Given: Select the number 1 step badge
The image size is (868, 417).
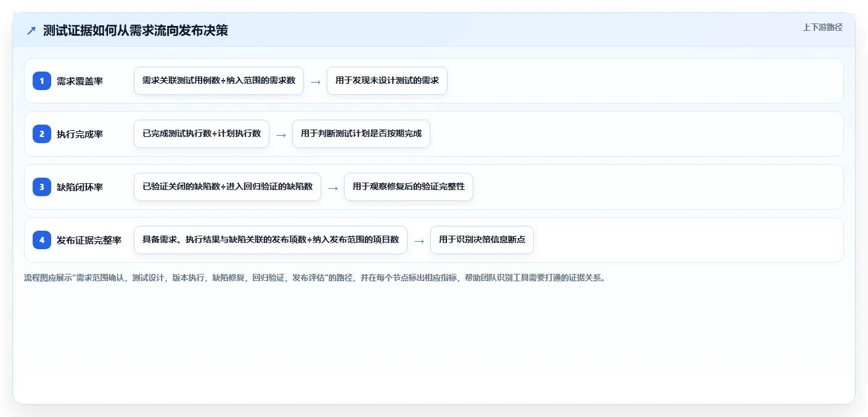Looking at the screenshot, I should coord(42,81).
